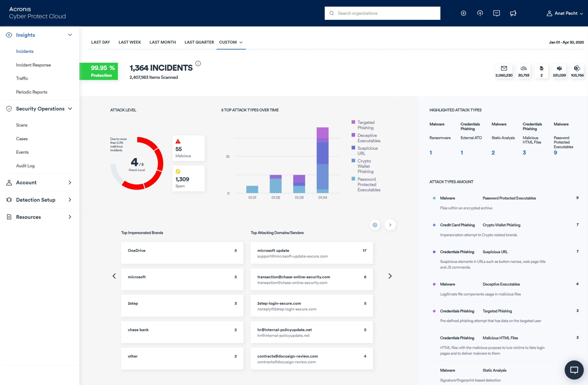Collapse the Security Operations section
Screen dimensions: 588x385
pos(70,109)
